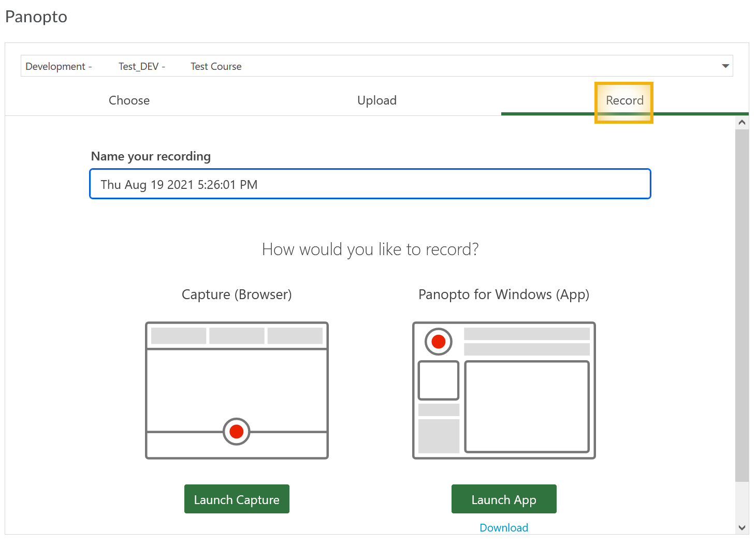Select the Record tab
Image resolution: width=756 pixels, height=546 pixels.
624,100
